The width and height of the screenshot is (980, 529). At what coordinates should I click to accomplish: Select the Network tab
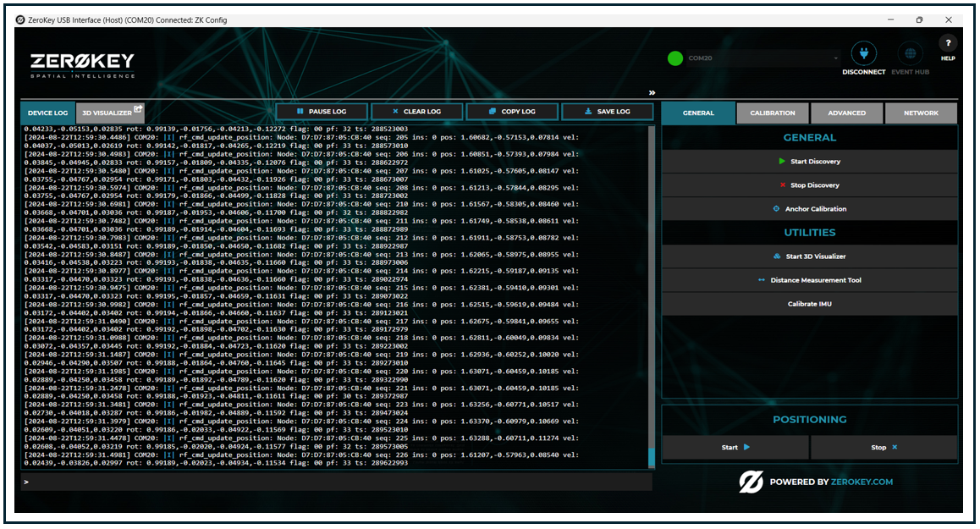[x=921, y=112]
